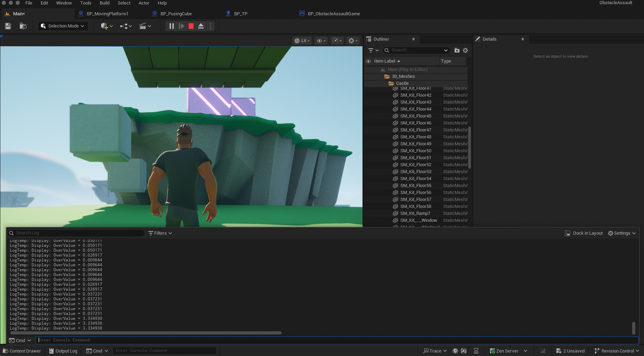Open the Build menu
The height and width of the screenshot is (356, 644).
(x=105, y=3)
